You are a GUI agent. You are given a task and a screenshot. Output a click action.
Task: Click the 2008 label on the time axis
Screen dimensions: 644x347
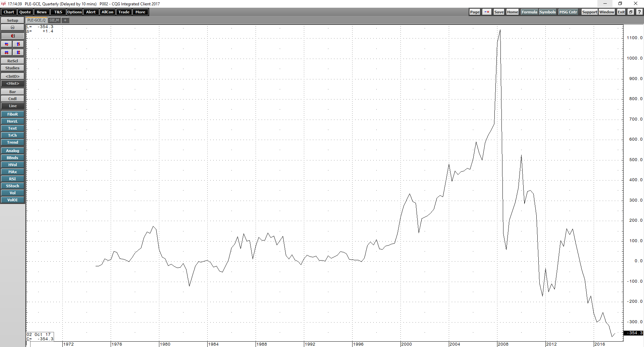[503, 344]
